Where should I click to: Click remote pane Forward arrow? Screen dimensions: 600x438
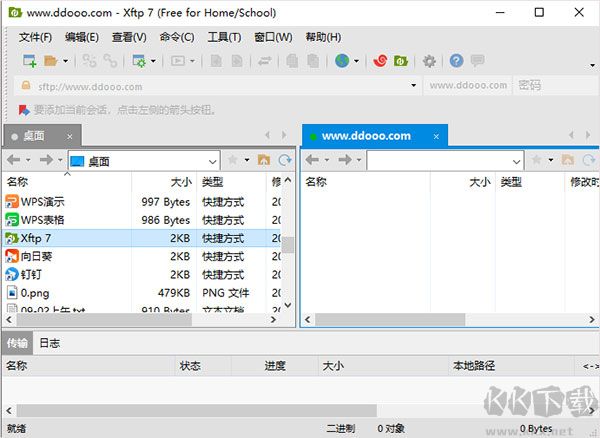pos(345,160)
